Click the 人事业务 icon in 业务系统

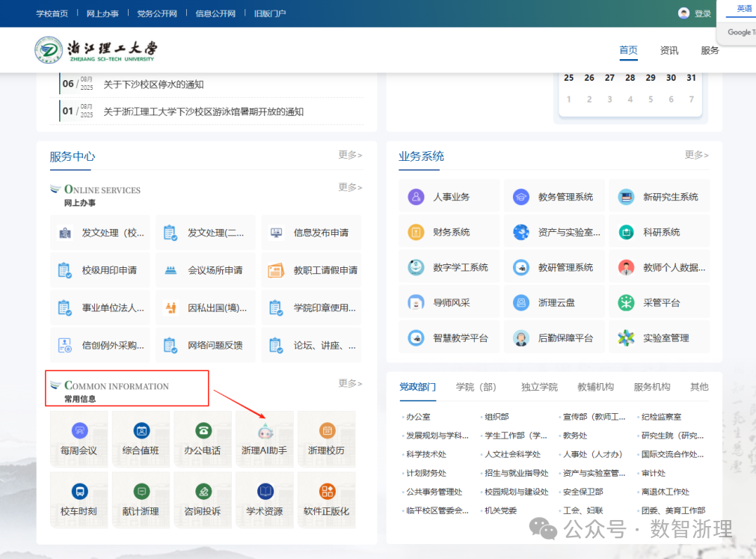click(417, 197)
